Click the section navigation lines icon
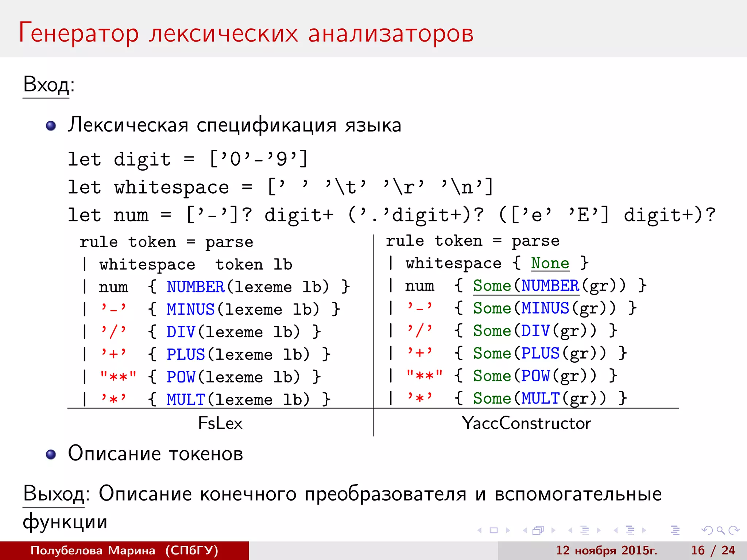Image resolution: width=747 pixels, height=560 pixels. (x=630, y=530)
